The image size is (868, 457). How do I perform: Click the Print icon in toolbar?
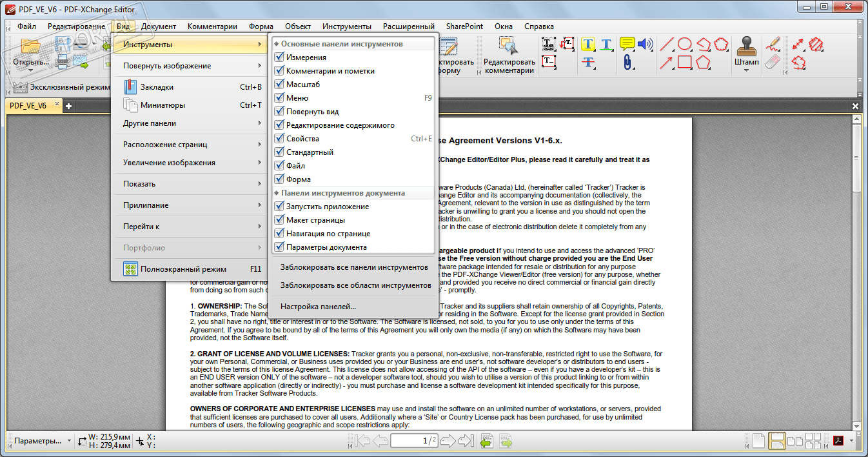point(64,62)
